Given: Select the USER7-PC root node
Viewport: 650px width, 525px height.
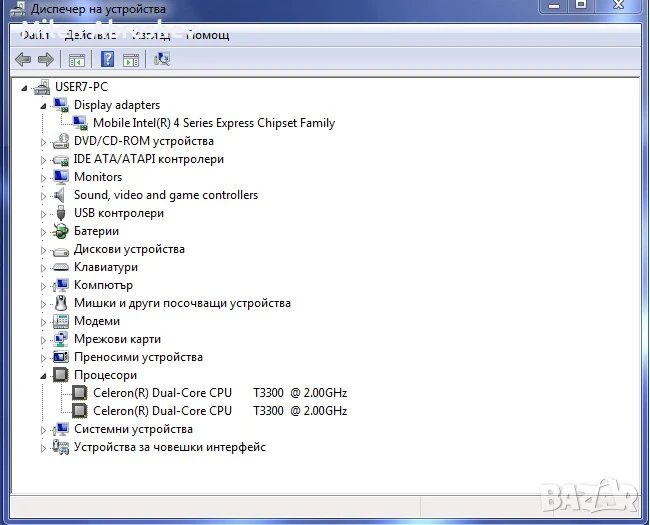Looking at the screenshot, I should (x=81, y=87).
